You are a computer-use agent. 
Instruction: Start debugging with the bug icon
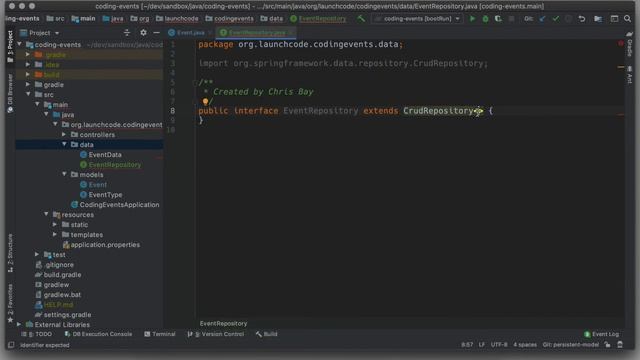pos(485,19)
